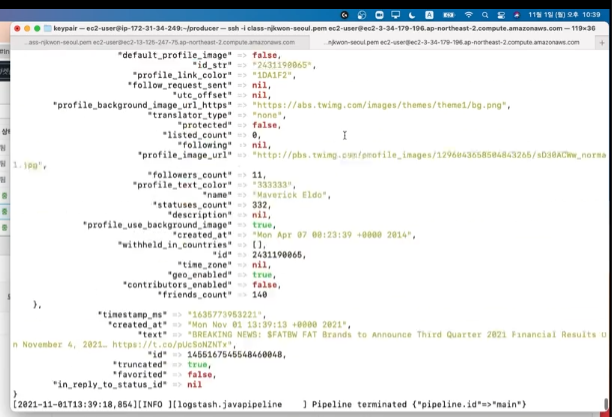The height and width of the screenshot is (417, 612).
Task: Click the "protected" false value
Action: pyautogui.click(x=264, y=125)
